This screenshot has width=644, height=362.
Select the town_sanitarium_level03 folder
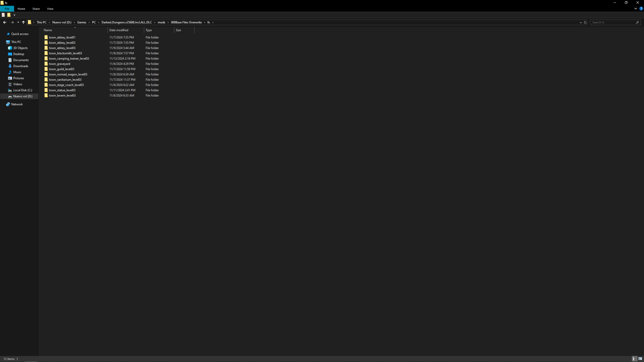[x=65, y=80]
